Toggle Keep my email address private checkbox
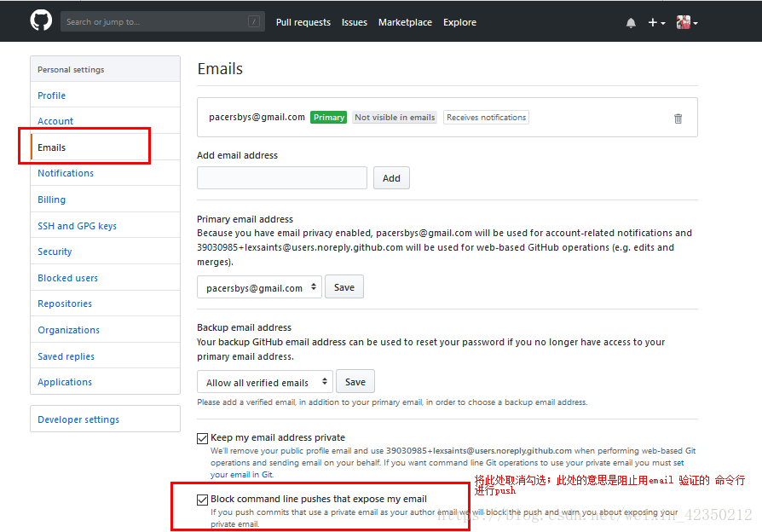This screenshot has height=532, width=762. (203, 438)
